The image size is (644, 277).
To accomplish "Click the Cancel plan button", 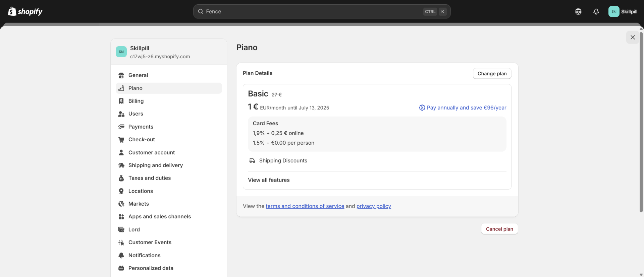I will tap(499, 229).
